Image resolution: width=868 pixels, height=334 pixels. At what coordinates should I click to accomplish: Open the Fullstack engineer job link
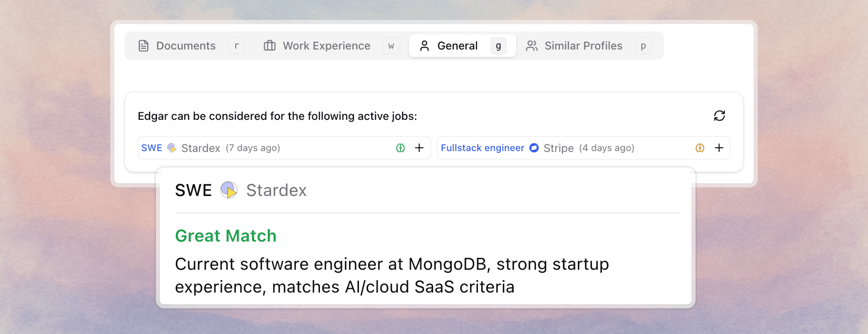483,148
